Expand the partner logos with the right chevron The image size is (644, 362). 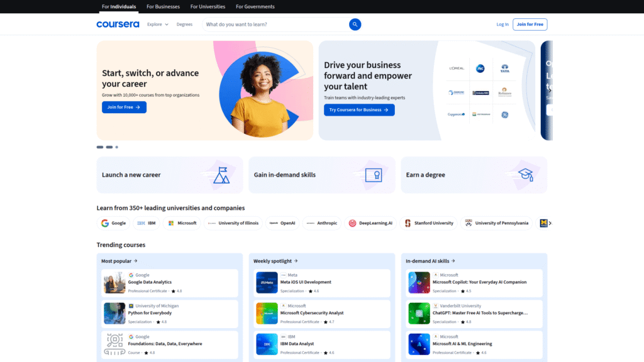[x=550, y=222]
